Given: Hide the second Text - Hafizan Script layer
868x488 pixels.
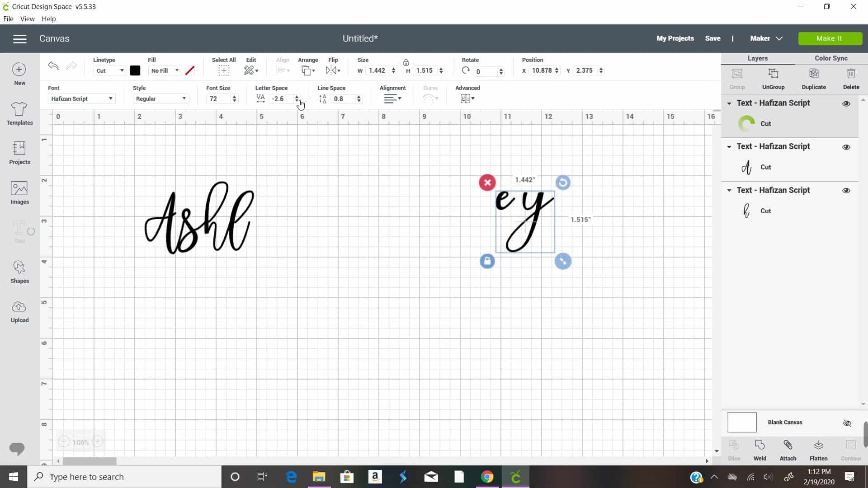Looking at the screenshot, I should tap(846, 147).
